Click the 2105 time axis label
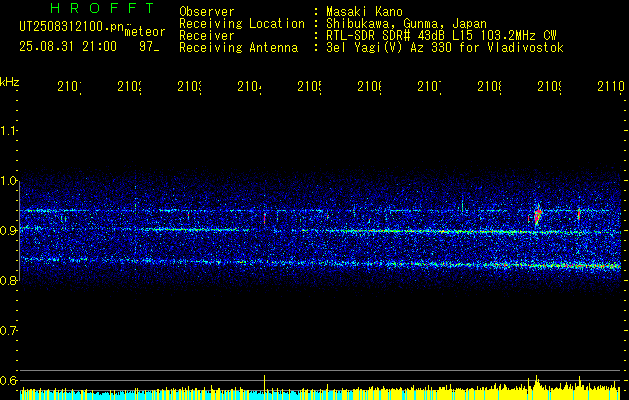The image size is (629, 400). 309,86
